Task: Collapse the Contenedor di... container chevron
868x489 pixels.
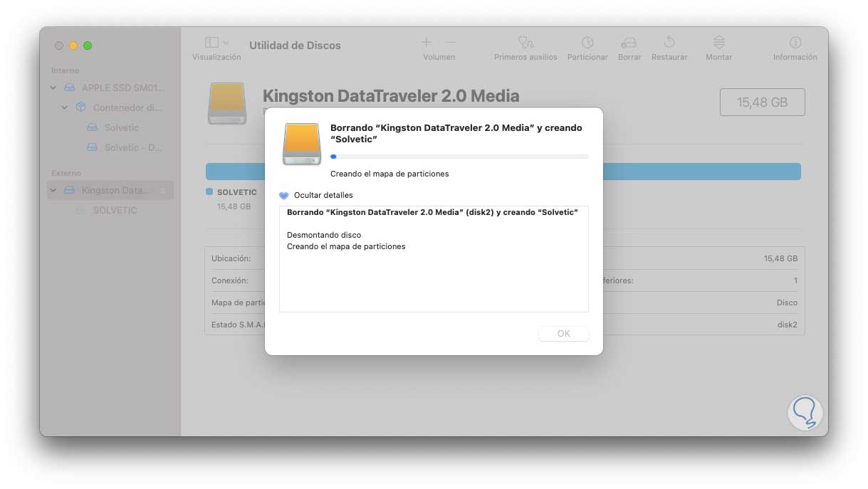Action: point(65,107)
